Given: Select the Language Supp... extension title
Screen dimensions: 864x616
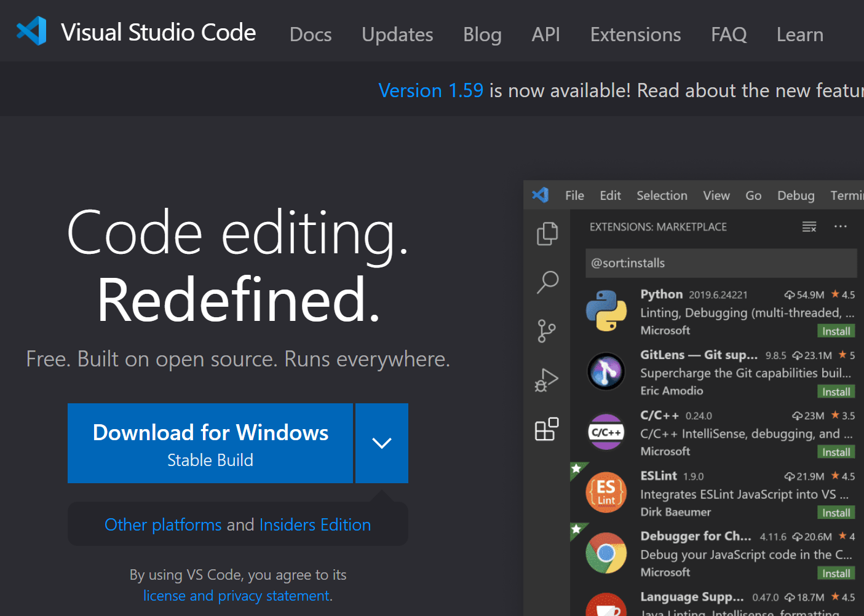Looking at the screenshot, I should 692,597.
